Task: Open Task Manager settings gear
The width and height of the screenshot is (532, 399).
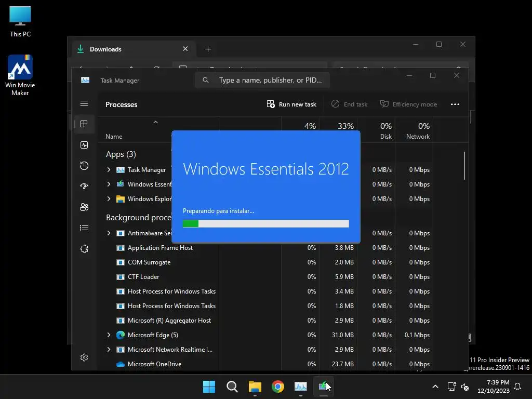Action: 84,357
